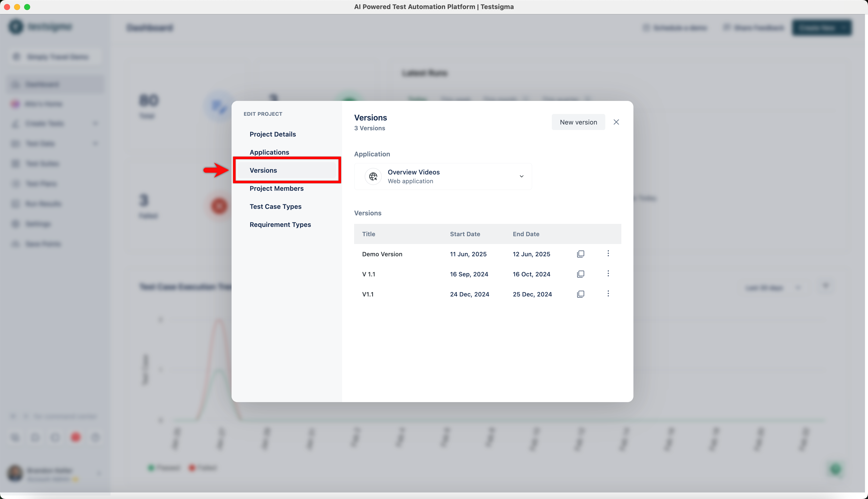Image resolution: width=868 pixels, height=499 pixels.
Task: Click the Demo Version title
Action: tap(382, 254)
